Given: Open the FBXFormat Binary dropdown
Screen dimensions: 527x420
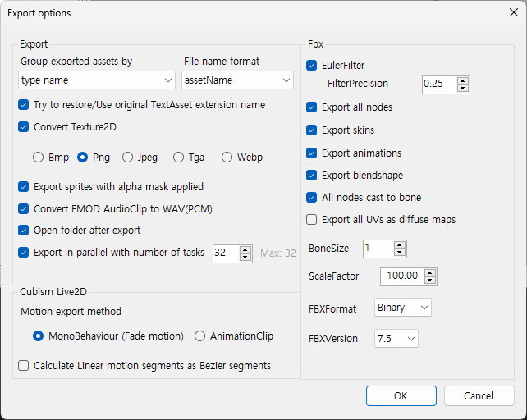Looking at the screenshot, I should point(402,308).
